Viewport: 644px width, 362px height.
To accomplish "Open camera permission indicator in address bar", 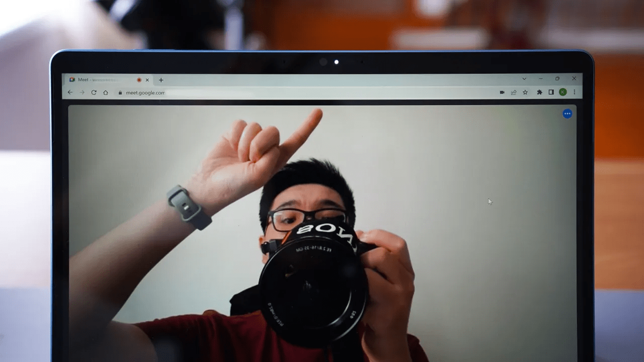I will click(x=502, y=93).
